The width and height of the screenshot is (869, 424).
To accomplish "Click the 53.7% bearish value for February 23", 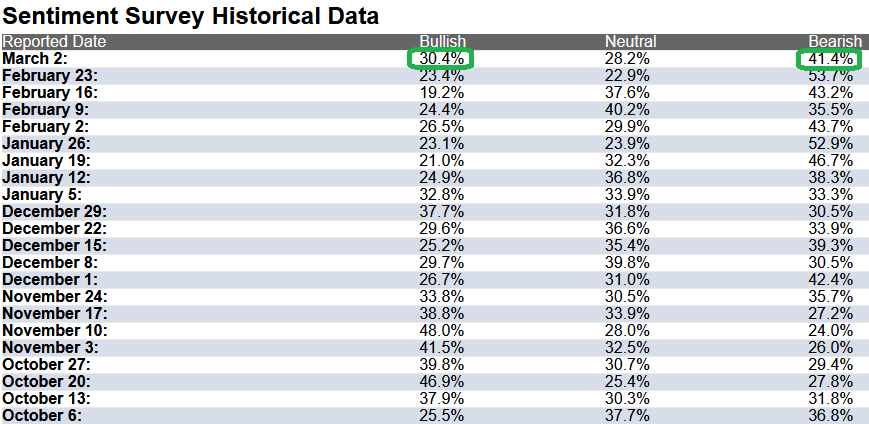I will coord(830,76).
